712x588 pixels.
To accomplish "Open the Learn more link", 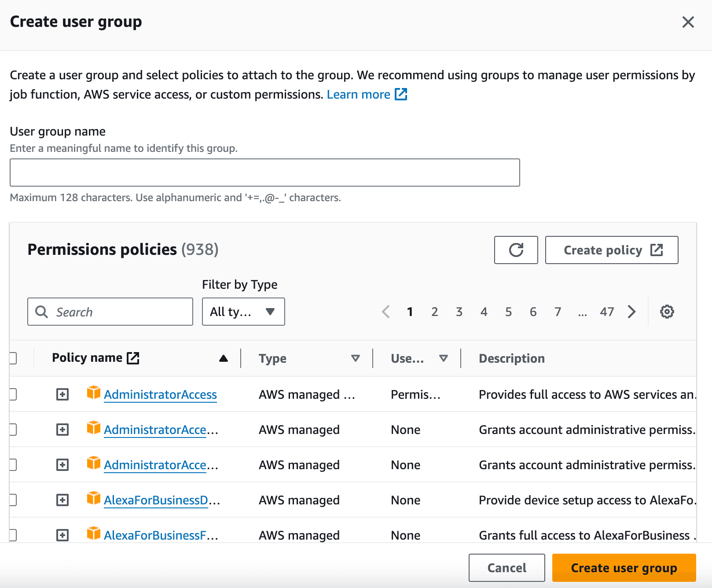I will 359,94.
